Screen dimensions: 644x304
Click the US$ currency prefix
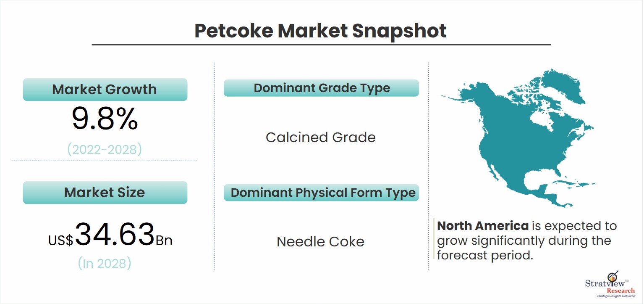[x=60, y=241]
